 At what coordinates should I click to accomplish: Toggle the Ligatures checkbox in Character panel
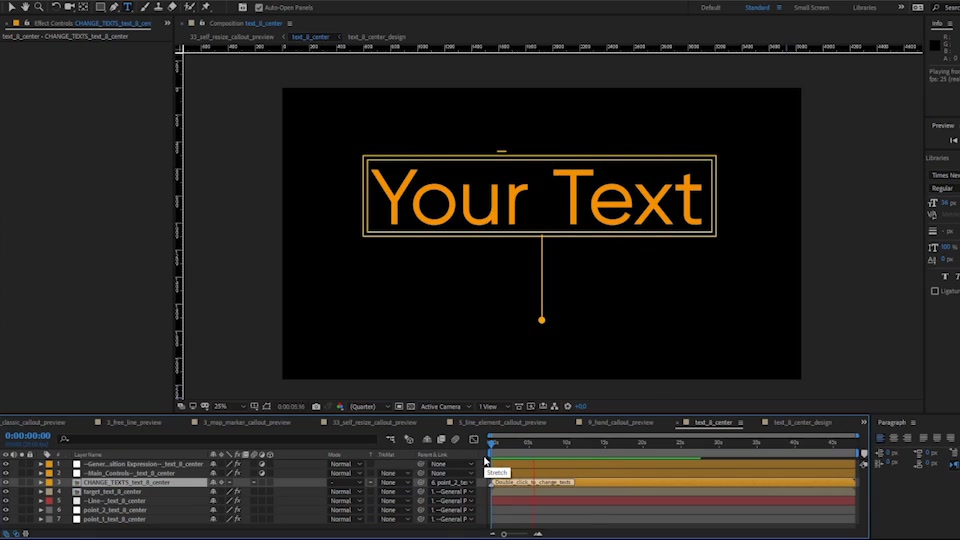(934, 291)
